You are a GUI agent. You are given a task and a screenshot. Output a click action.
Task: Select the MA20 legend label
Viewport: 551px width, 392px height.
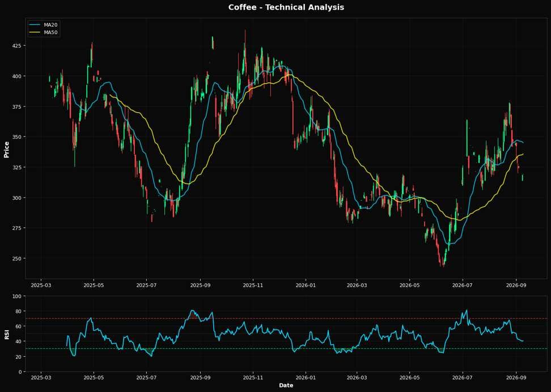click(51, 25)
